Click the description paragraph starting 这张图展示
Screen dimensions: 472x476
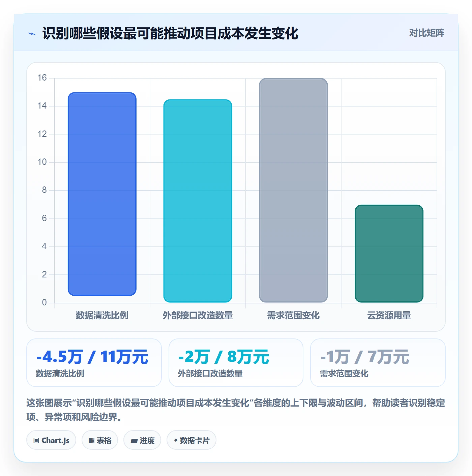[x=236, y=410]
